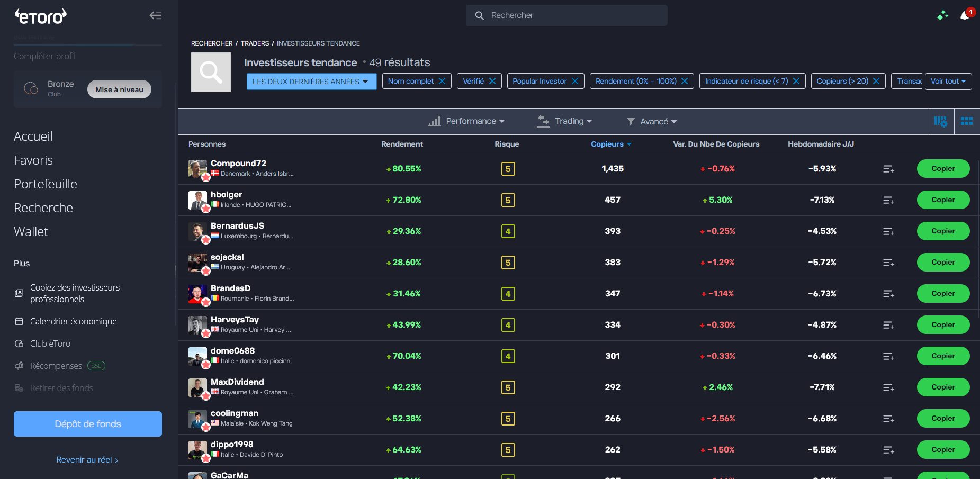Navigate to Portefeuille in the sidebar
Image resolution: width=980 pixels, height=479 pixels.
[46, 184]
